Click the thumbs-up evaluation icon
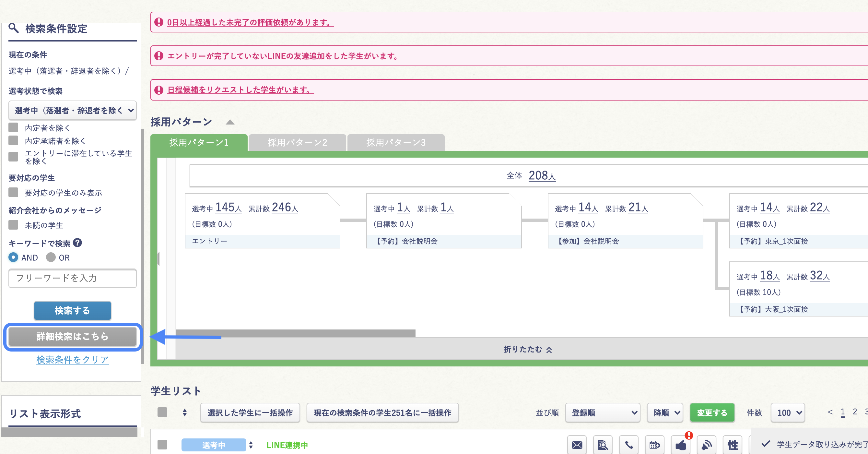The height and width of the screenshot is (454, 868). (681, 445)
